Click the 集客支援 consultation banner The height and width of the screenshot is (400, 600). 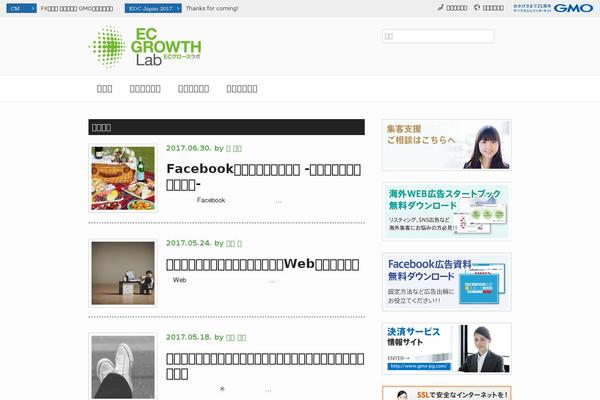tap(447, 145)
